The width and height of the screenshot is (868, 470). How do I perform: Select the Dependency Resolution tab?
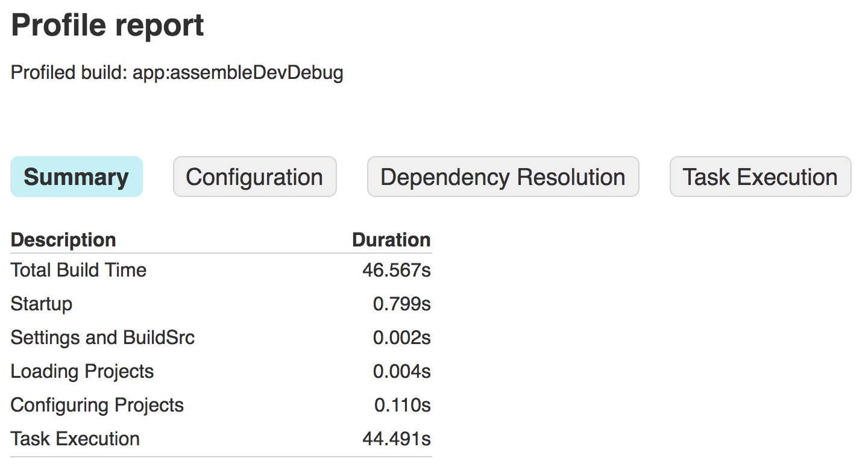point(503,177)
